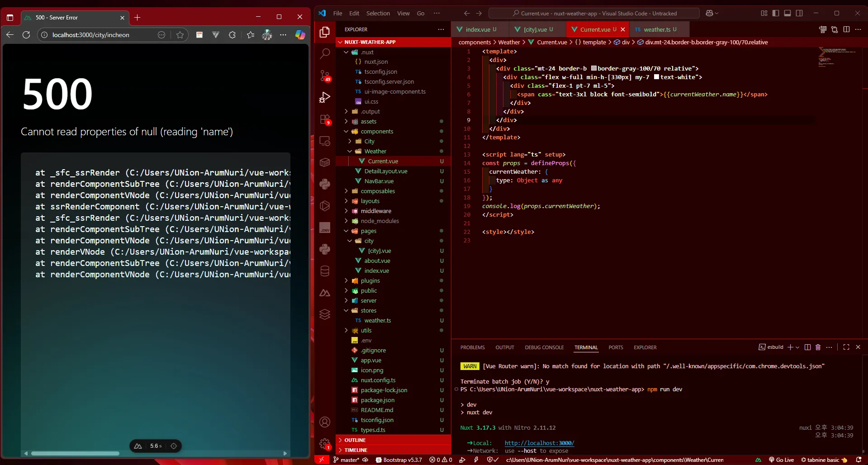
Task: Open the File menu
Action: [x=338, y=13]
